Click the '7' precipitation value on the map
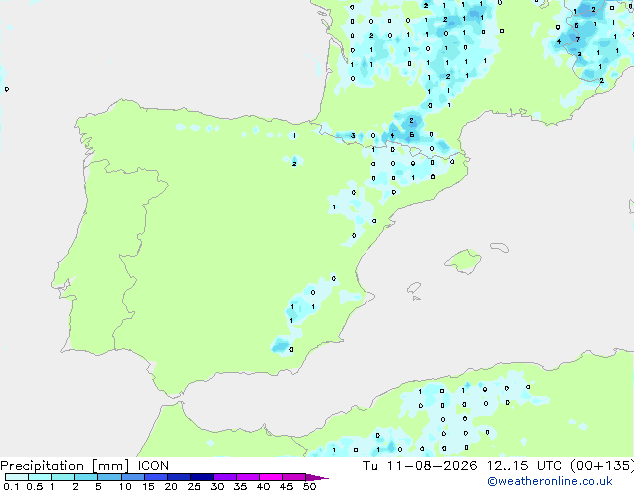Screen dimensions: 634x490 tap(578, 40)
